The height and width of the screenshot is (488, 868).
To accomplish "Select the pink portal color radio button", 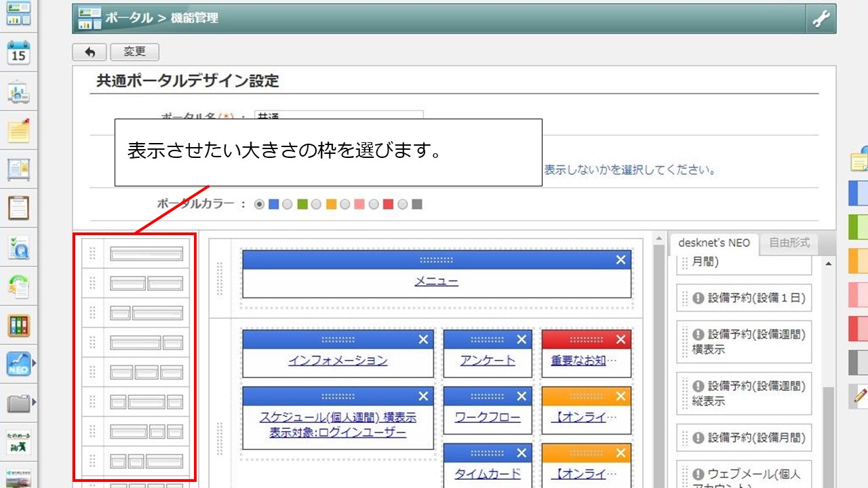I will (345, 204).
